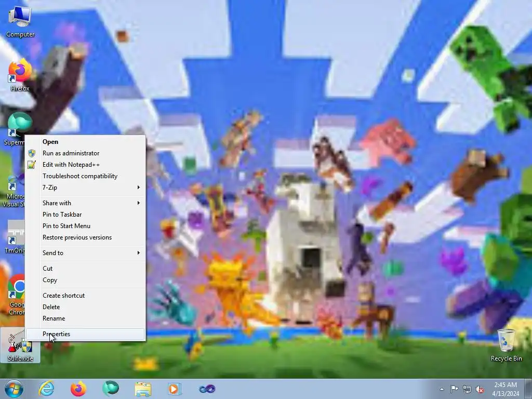Click the Show desktop button strip
532x399 pixels.
click(x=528, y=389)
